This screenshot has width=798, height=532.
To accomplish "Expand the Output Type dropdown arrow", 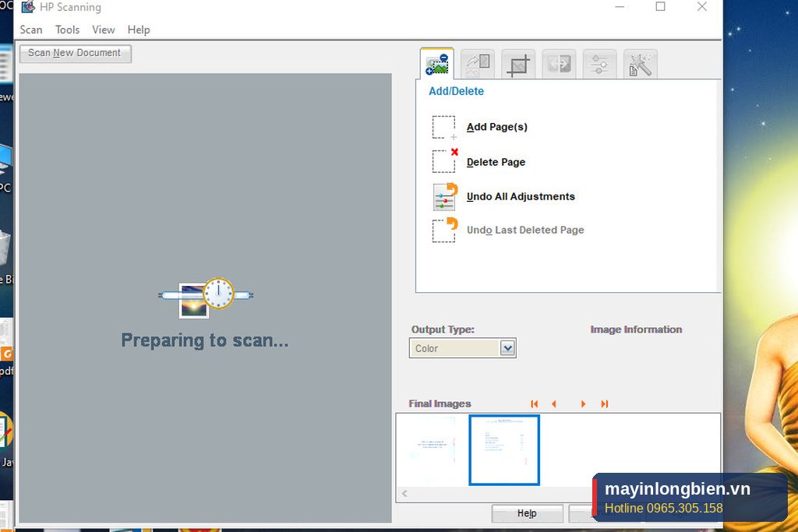I will pyautogui.click(x=507, y=348).
